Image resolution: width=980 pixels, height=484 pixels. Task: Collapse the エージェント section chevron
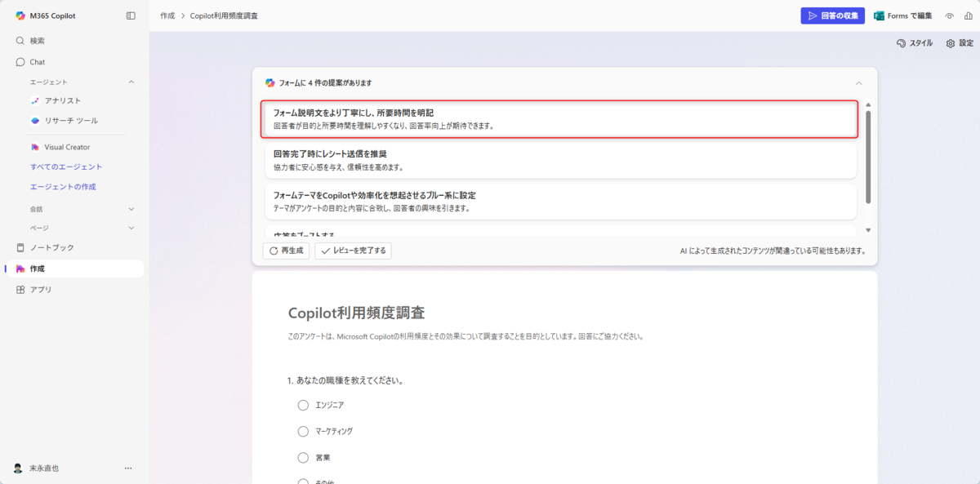(131, 82)
